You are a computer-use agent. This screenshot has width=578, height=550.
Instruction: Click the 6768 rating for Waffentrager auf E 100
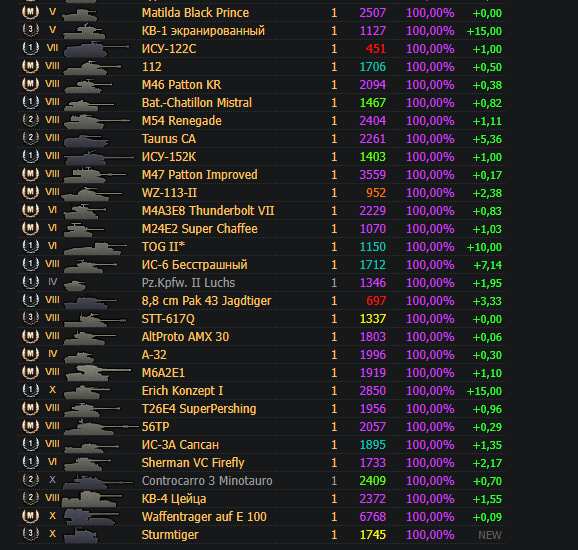tap(373, 517)
